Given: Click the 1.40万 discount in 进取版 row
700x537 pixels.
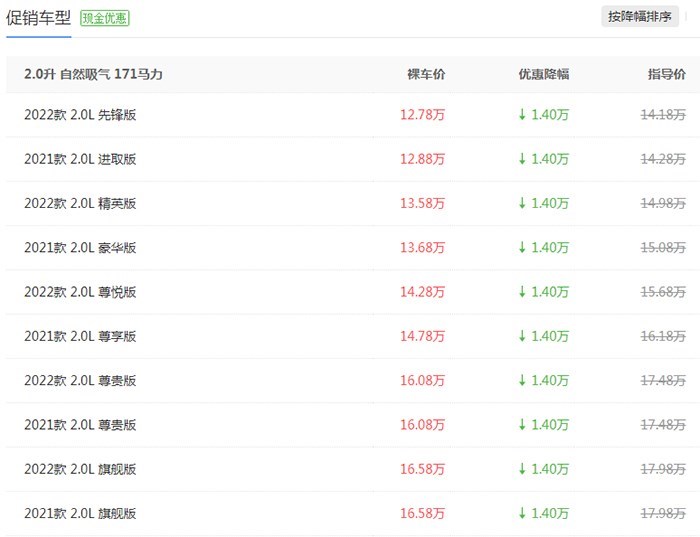Looking at the screenshot, I should click(x=544, y=159).
